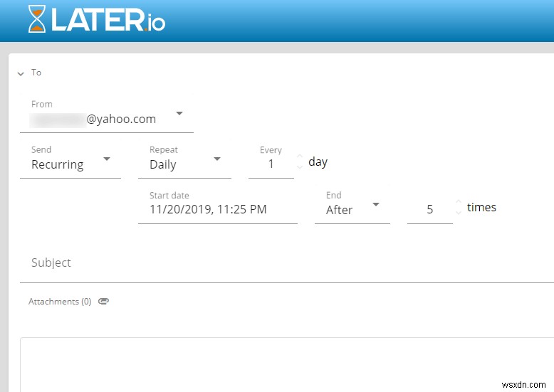Click the To field label
The image size is (554, 392).
(36, 73)
